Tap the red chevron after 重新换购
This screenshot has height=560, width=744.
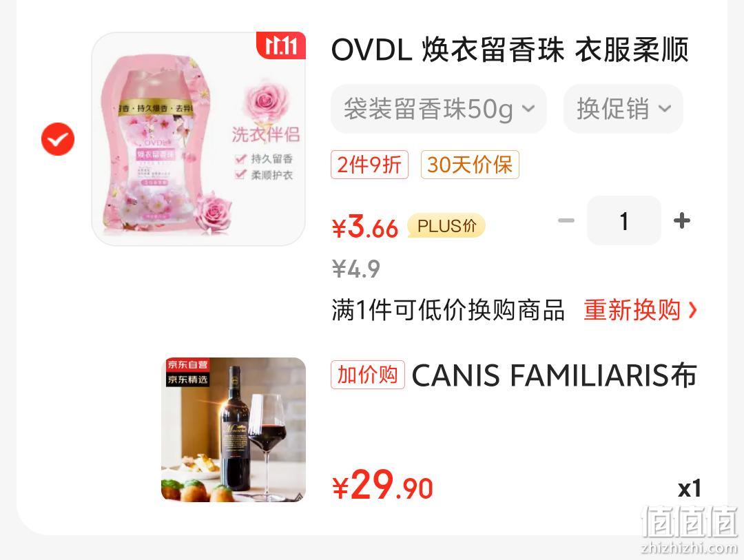(x=693, y=311)
